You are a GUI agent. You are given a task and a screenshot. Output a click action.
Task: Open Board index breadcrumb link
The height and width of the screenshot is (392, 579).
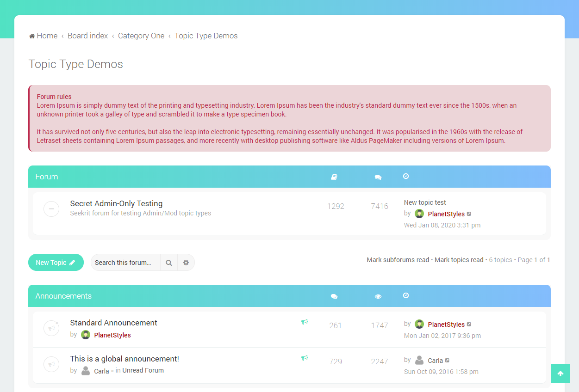tap(87, 36)
